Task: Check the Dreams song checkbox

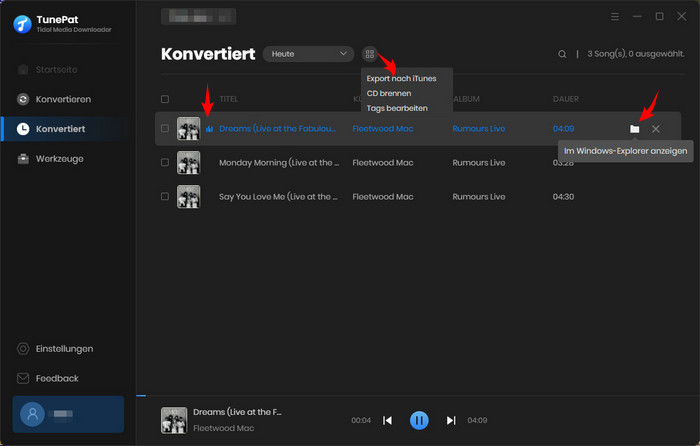Action: click(x=165, y=129)
